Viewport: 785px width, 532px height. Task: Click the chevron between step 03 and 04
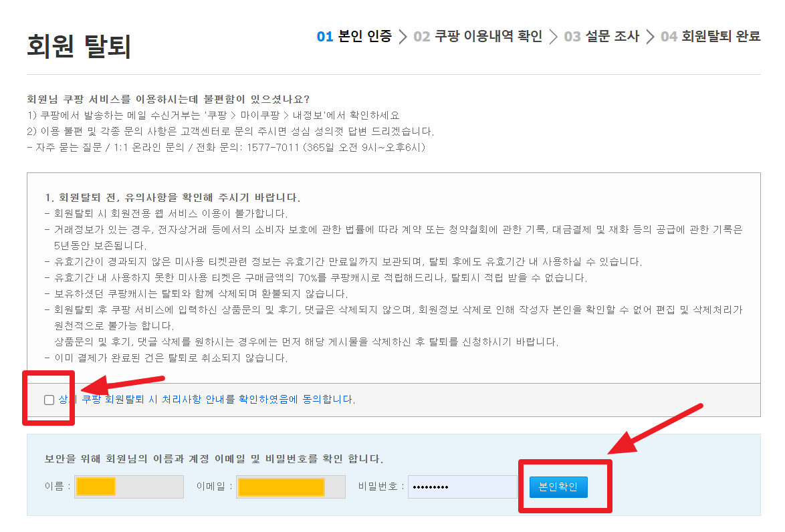(651, 36)
